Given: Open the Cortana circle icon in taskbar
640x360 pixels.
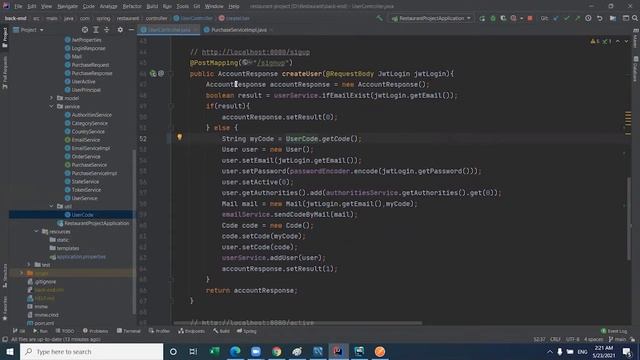Looking at the screenshot, I should click(173, 351).
